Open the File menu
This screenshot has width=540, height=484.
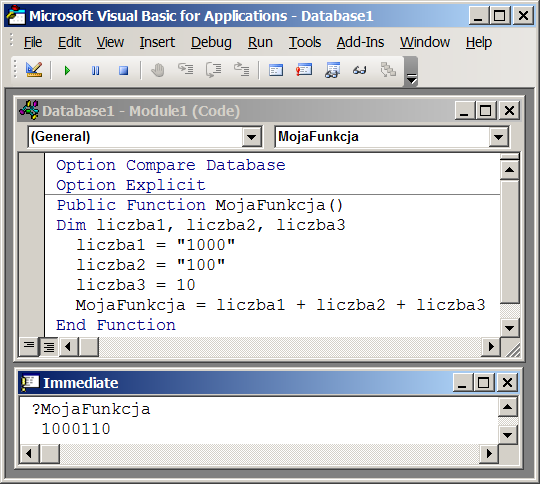pyautogui.click(x=33, y=42)
